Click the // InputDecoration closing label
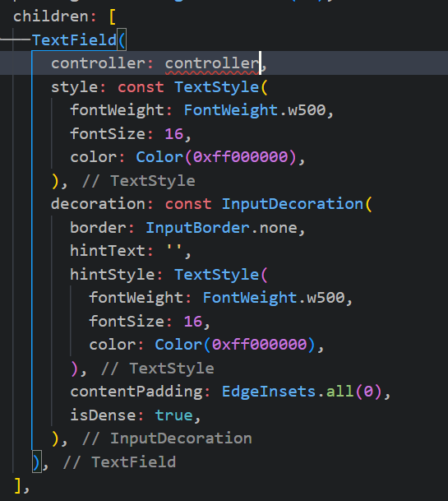448x501 pixels. pyautogui.click(x=167, y=438)
